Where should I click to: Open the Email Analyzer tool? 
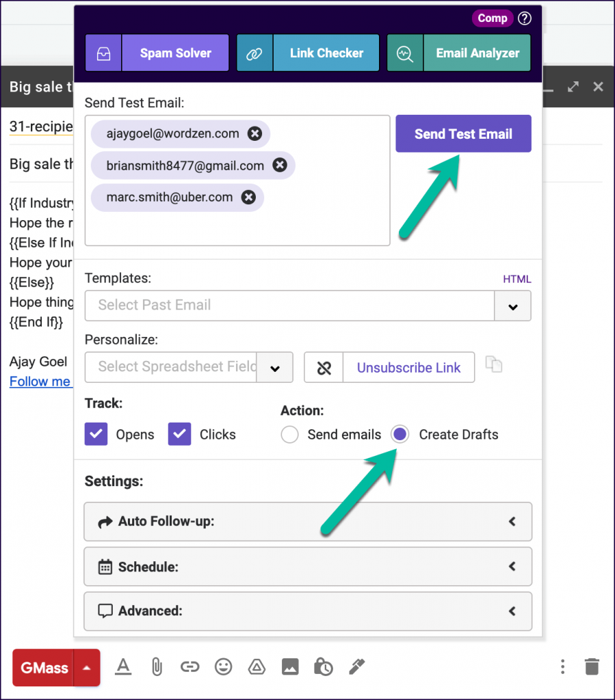click(458, 53)
